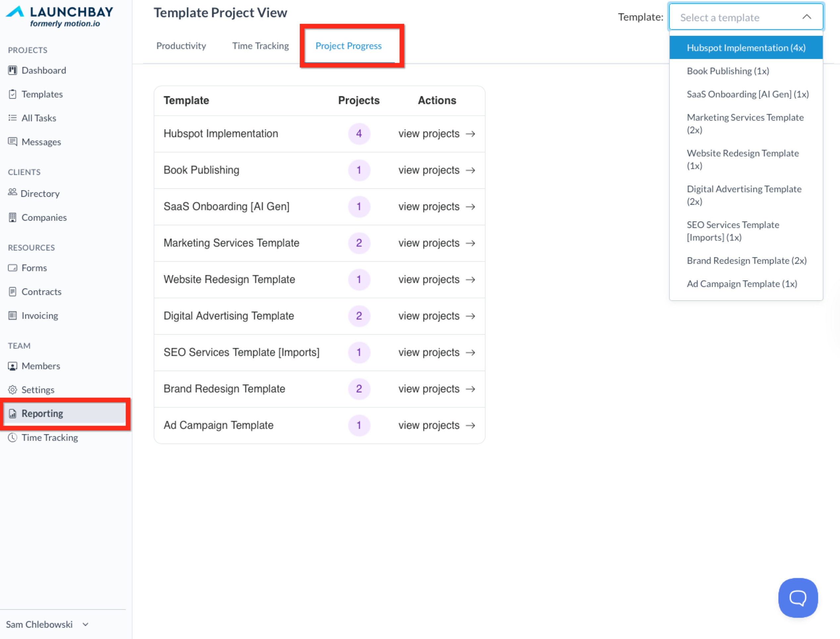View projects for Ad Campaign Template

[436, 425]
